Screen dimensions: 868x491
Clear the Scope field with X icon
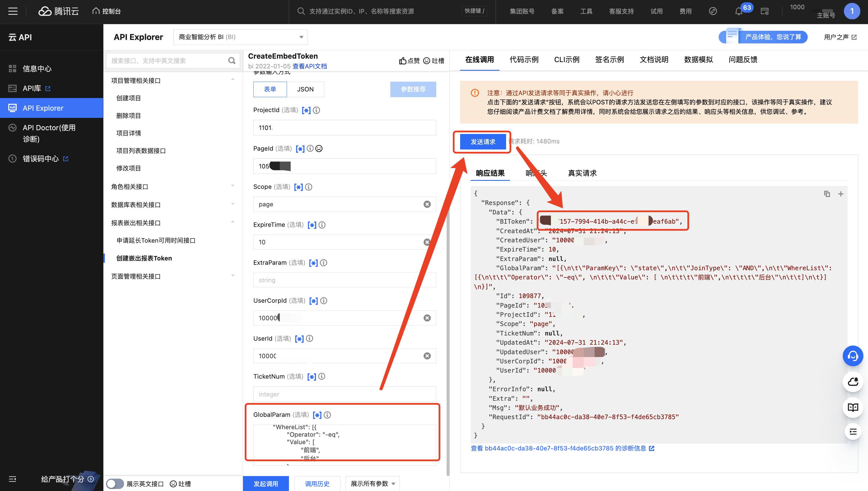point(427,204)
